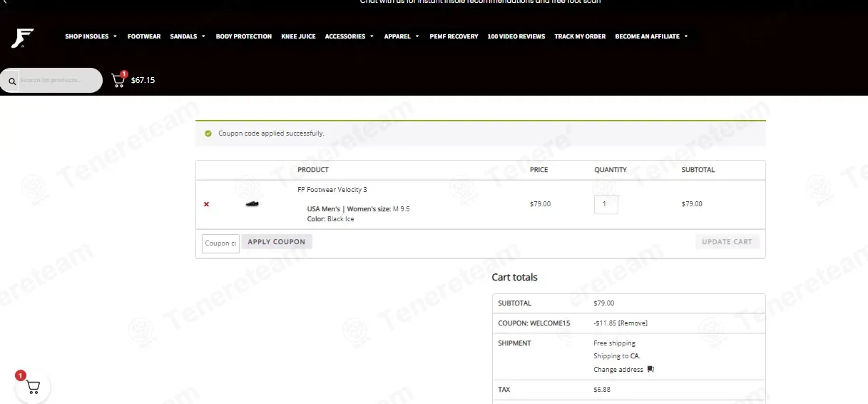
Task: Click the Color: Black Ice text
Action: (x=330, y=219)
